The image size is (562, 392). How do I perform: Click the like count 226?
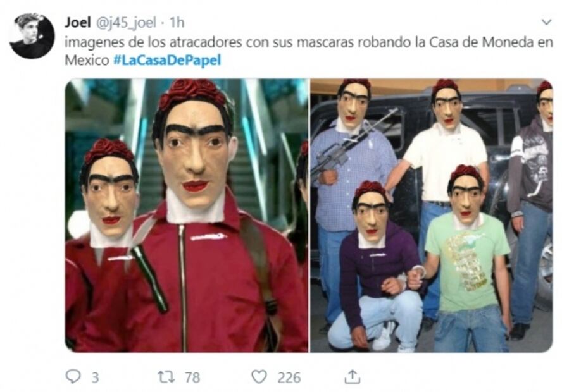click(289, 377)
